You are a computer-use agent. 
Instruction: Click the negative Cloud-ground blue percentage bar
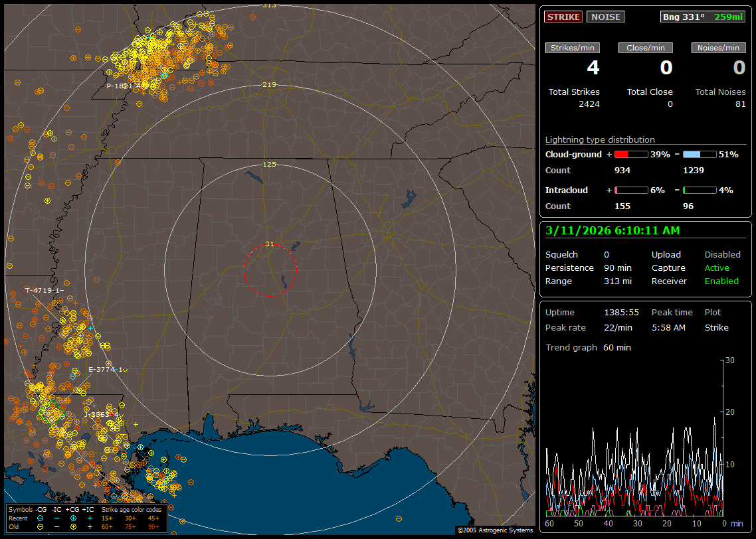[700, 155]
